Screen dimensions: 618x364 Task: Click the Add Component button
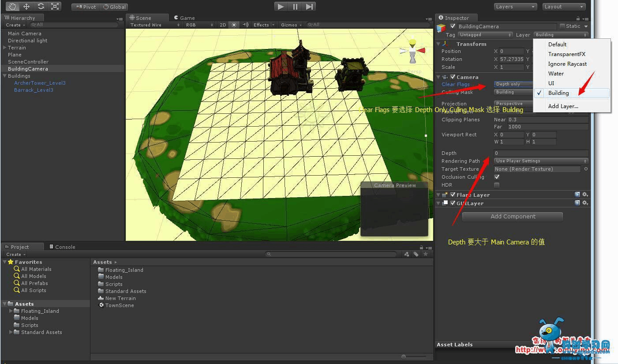513,217
